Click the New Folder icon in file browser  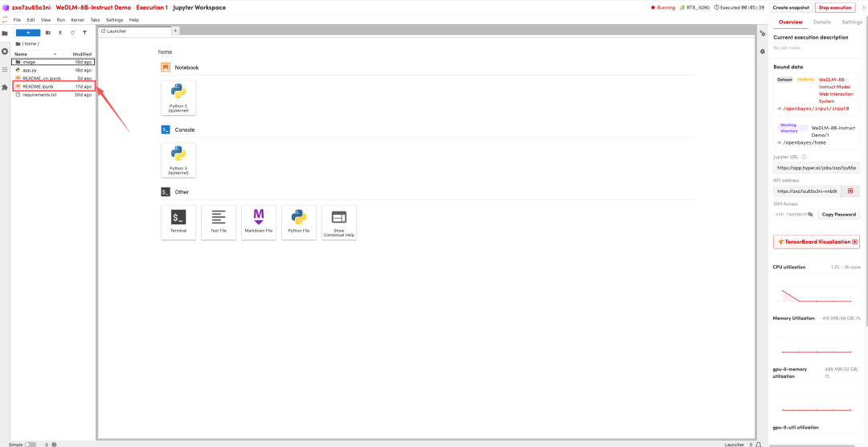tap(47, 32)
